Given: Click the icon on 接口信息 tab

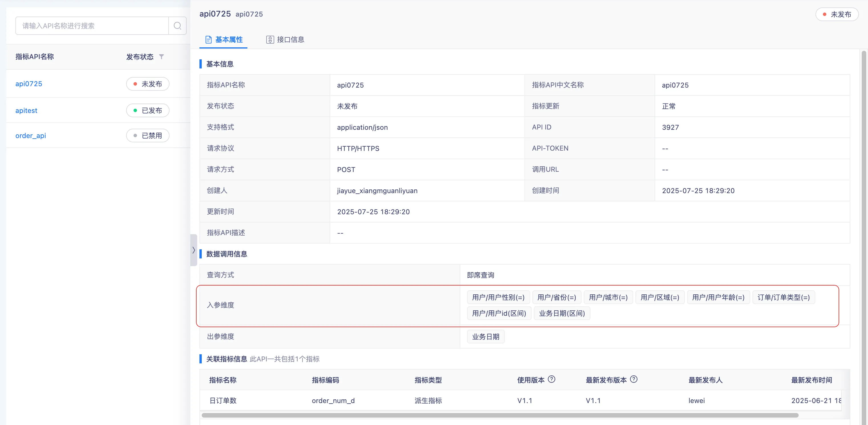Looking at the screenshot, I should 270,40.
